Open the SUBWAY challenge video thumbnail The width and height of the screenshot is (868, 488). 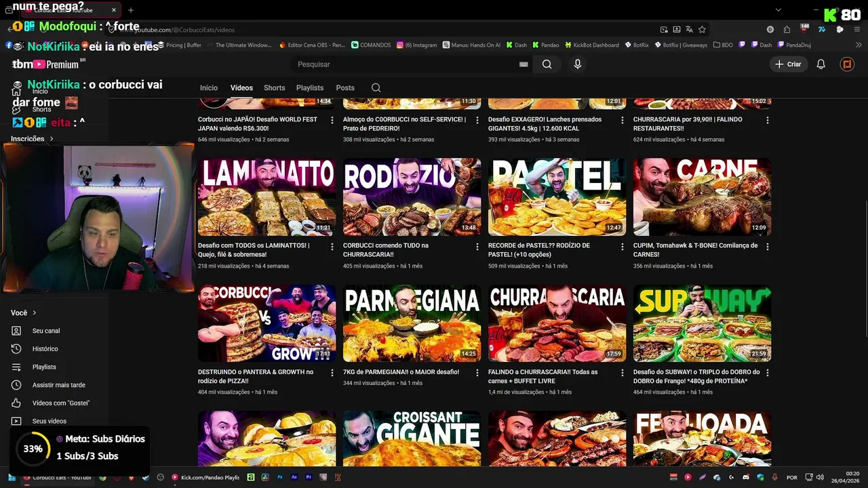coord(702,323)
